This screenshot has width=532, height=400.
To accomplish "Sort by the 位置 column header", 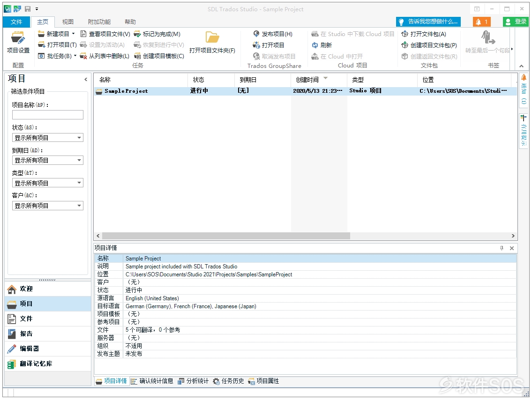I will tap(464, 80).
